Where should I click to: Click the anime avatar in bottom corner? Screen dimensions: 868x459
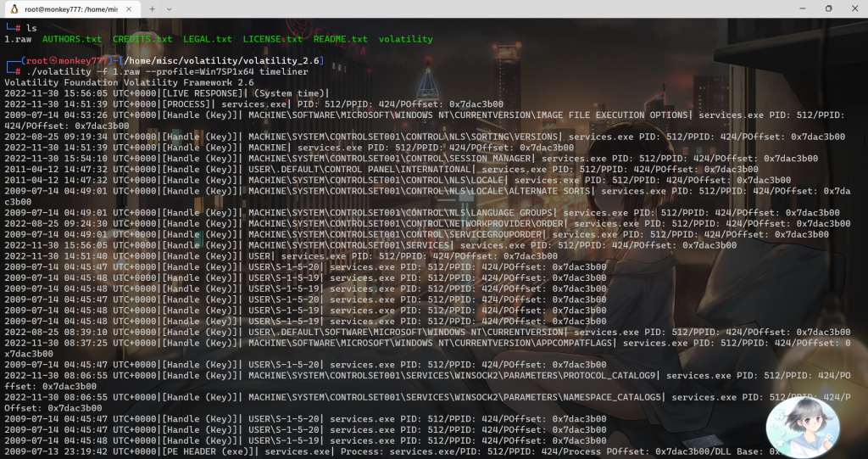pyautogui.click(x=802, y=427)
